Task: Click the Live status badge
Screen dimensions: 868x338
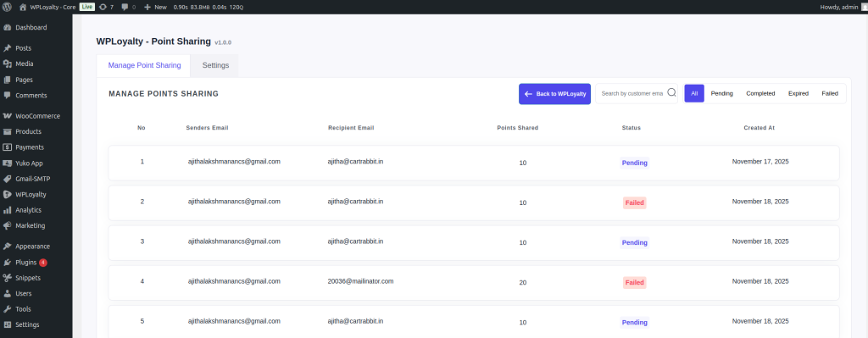Action: (x=87, y=7)
